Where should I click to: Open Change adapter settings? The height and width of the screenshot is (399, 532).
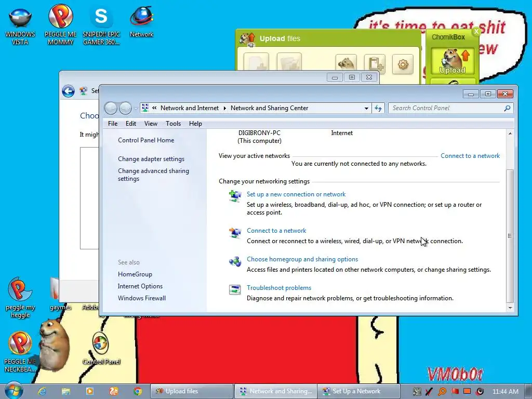tap(151, 159)
